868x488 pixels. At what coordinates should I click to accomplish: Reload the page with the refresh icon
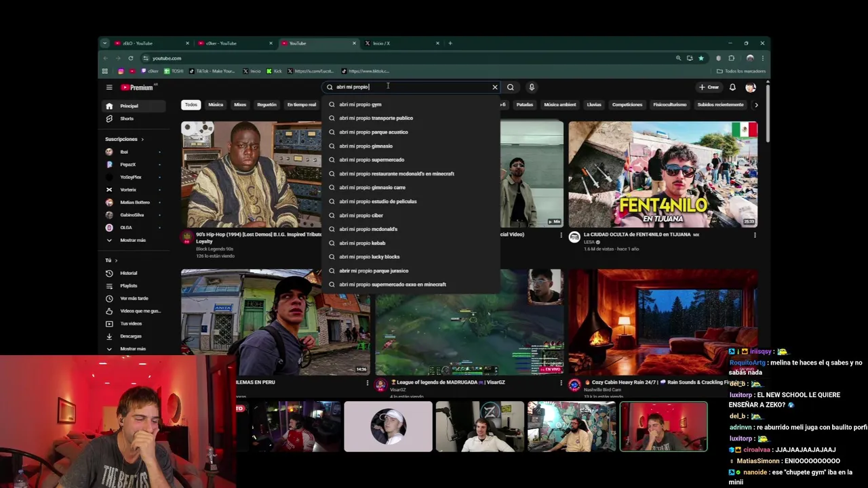coord(131,58)
